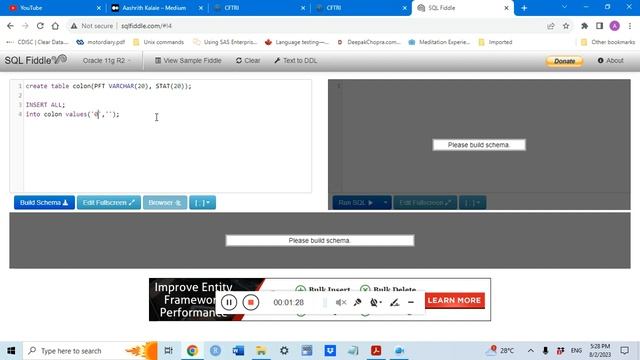Open Edit Fullscreen for schema panel

pos(109,202)
